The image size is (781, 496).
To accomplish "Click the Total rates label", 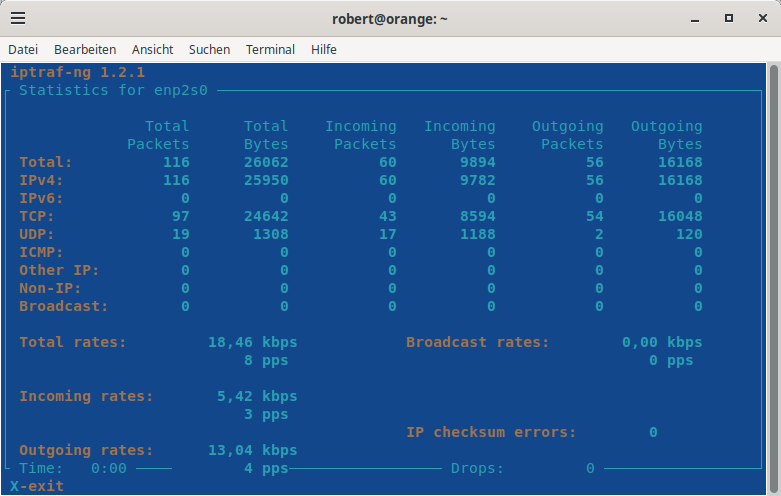I will pyautogui.click(x=73, y=342).
